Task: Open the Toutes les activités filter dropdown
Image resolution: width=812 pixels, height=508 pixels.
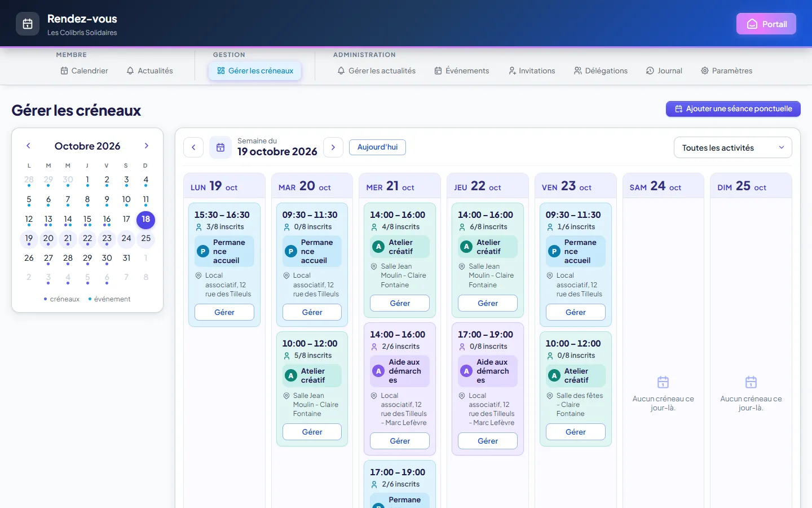Action: click(x=733, y=148)
